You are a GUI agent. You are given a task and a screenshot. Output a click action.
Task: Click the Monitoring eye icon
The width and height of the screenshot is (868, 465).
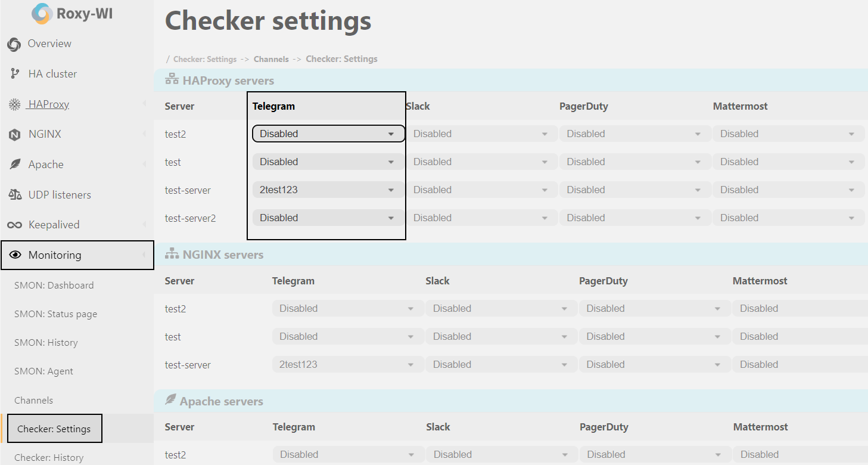point(15,255)
